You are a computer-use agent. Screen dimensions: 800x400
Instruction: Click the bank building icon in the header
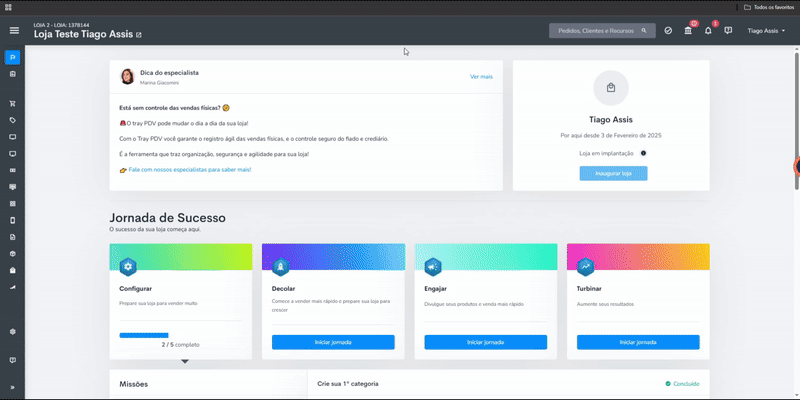click(x=688, y=31)
